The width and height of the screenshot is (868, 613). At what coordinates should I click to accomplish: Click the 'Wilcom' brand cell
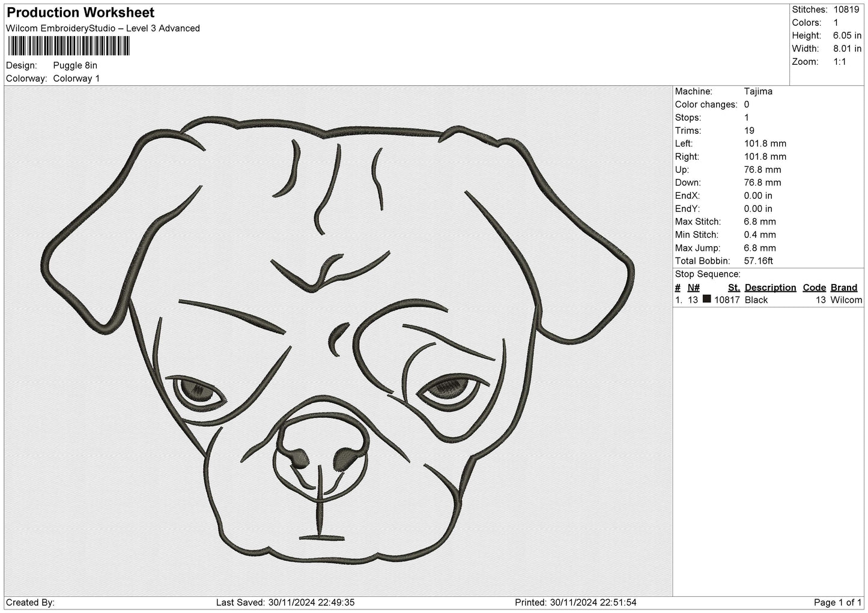click(846, 300)
